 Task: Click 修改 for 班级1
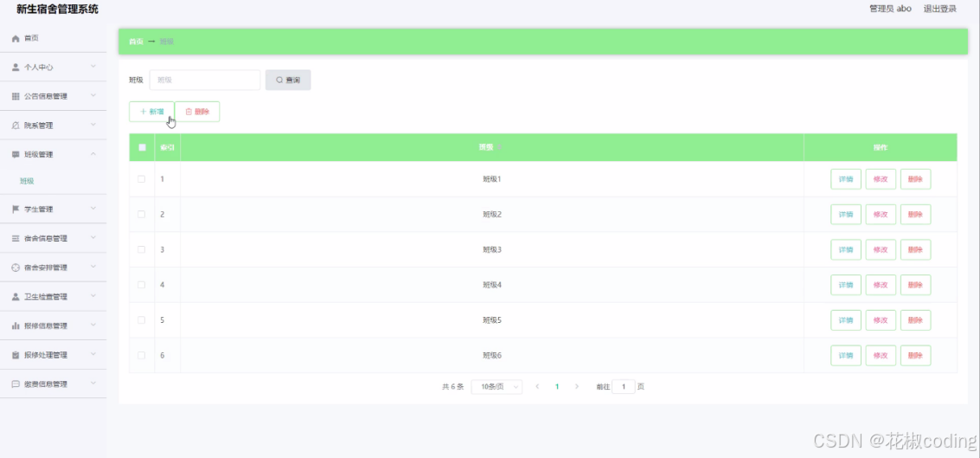[881, 179]
